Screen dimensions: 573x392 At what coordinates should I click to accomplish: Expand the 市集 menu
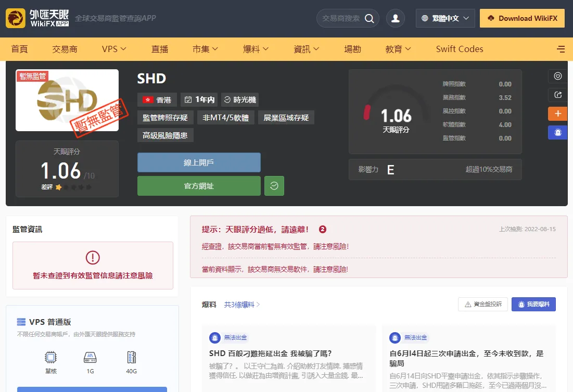[x=205, y=49]
